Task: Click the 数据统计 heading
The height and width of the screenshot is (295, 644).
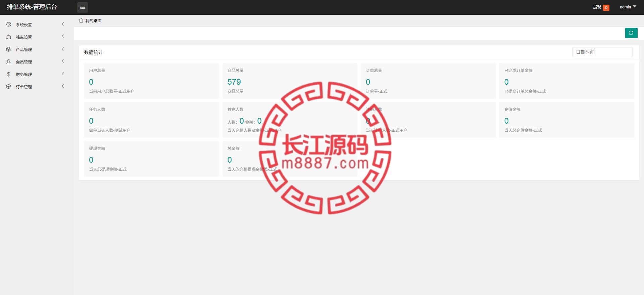Action: (x=93, y=52)
